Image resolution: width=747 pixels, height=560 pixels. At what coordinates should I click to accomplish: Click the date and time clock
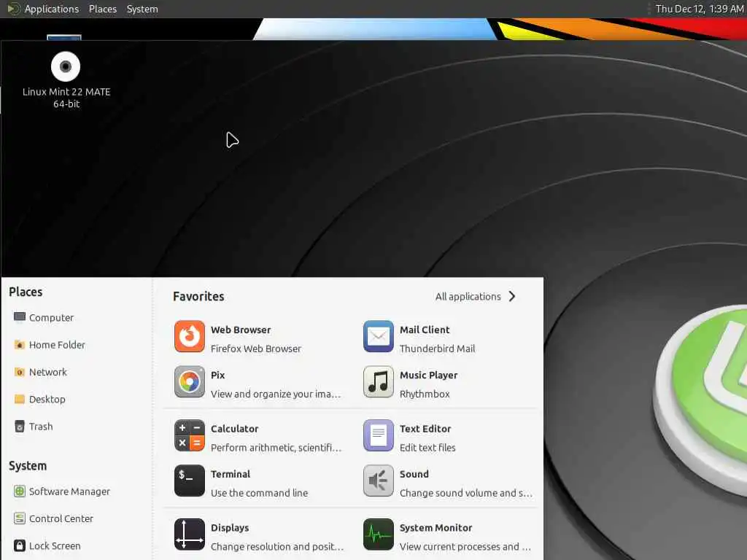700,9
